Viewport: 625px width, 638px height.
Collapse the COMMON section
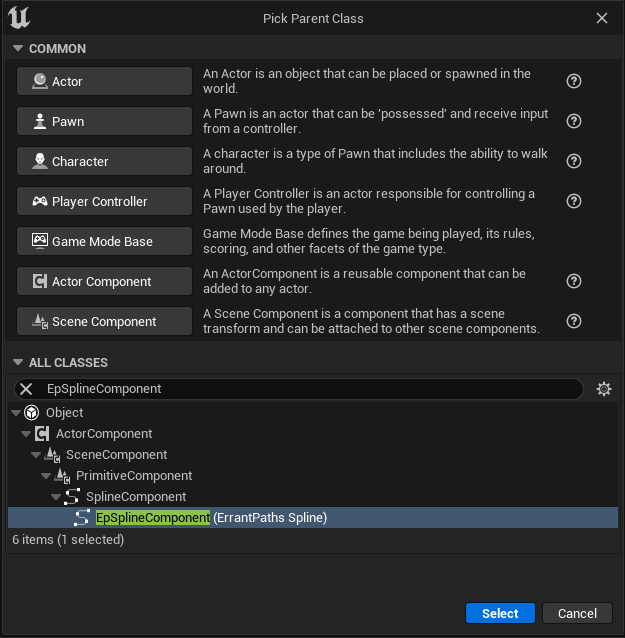pos(18,49)
